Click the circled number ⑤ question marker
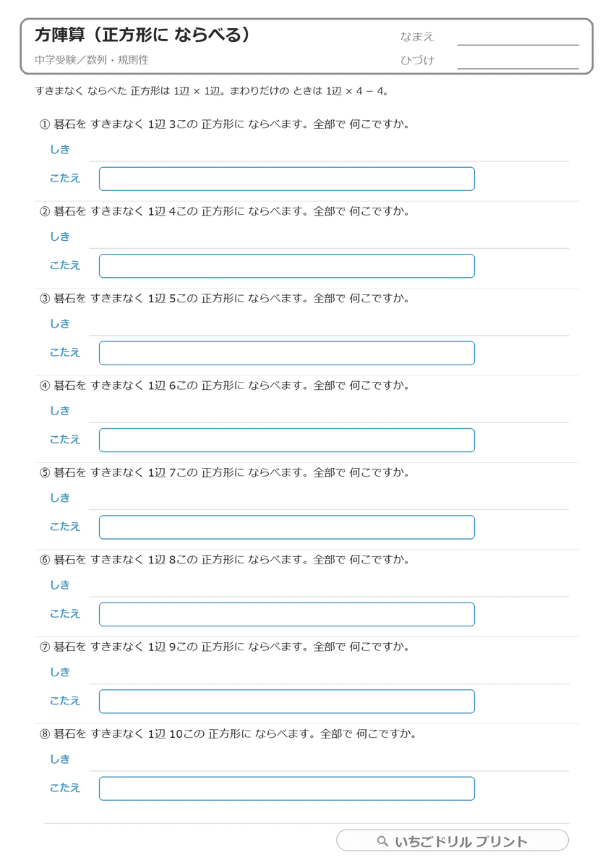The width and height of the screenshot is (613, 868). (45, 473)
